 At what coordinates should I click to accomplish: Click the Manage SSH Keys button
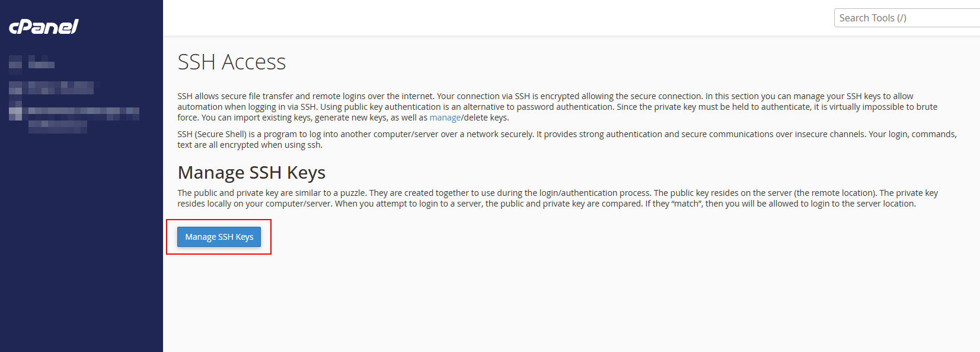pos(219,237)
